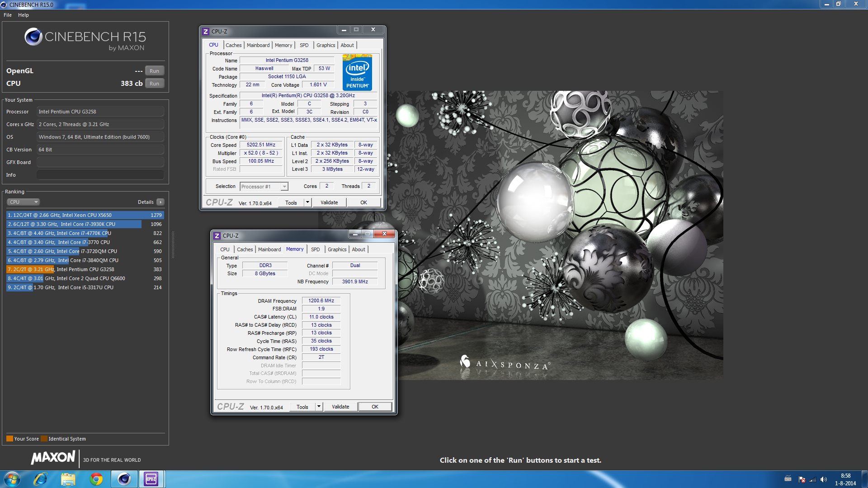The image size is (868, 488).
Task: Click the Cinebench title bar icon
Action: pyautogui.click(x=4, y=5)
